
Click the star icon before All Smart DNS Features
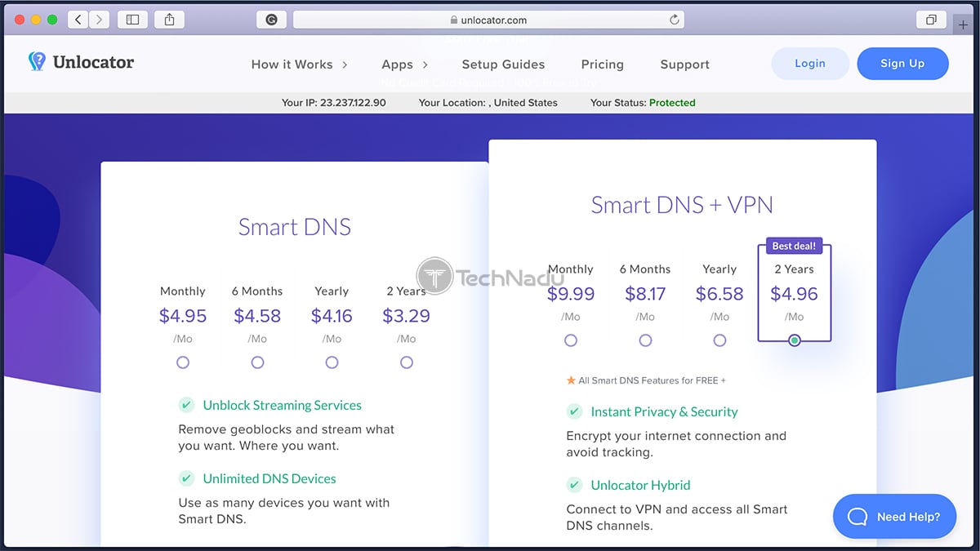tap(571, 380)
